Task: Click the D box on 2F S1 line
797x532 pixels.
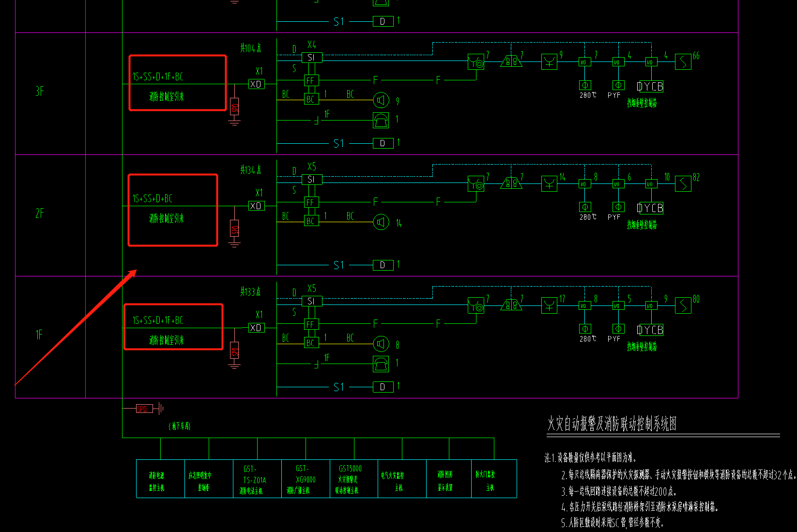Action: click(383, 265)
